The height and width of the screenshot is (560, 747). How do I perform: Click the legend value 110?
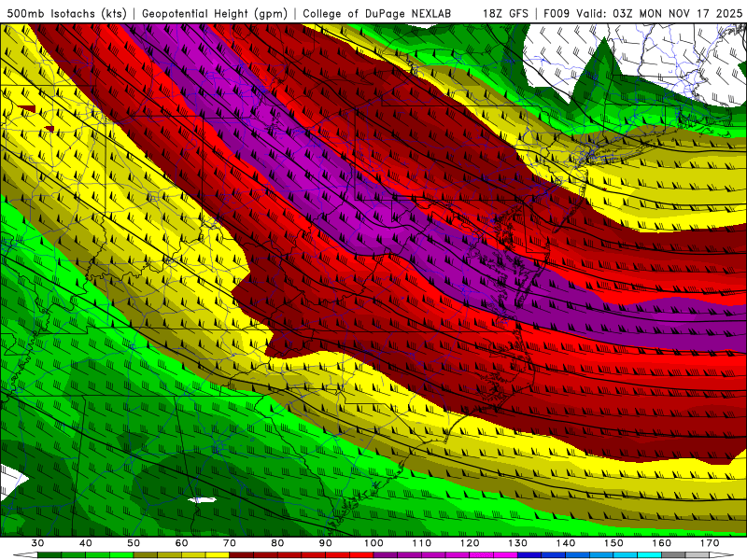(x=422, y=543)
